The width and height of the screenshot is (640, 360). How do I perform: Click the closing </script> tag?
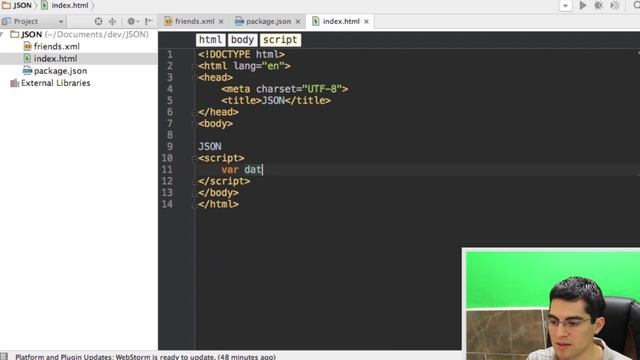click(x=224, y=181)
